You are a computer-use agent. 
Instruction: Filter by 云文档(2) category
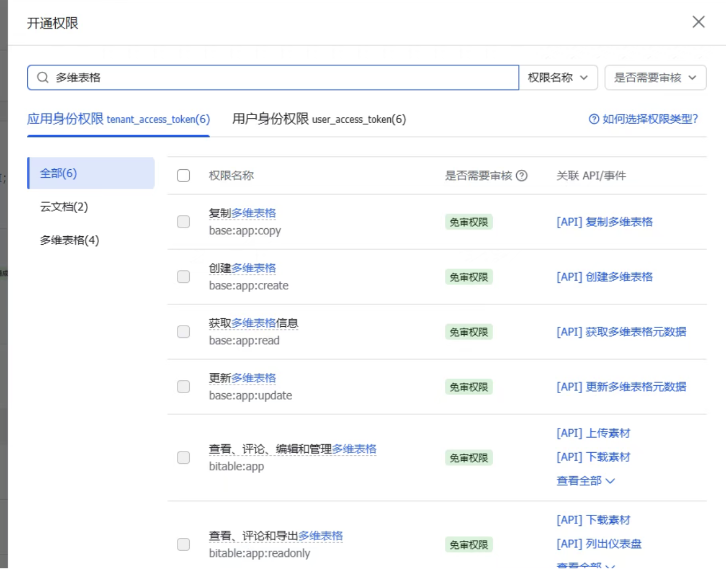tap(64, 207)
